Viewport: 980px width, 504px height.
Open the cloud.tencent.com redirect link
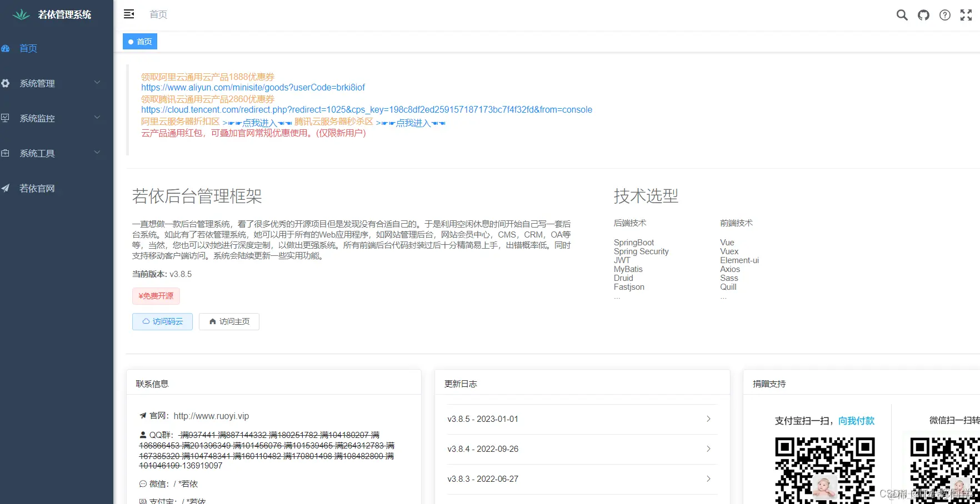coord(367,110)
